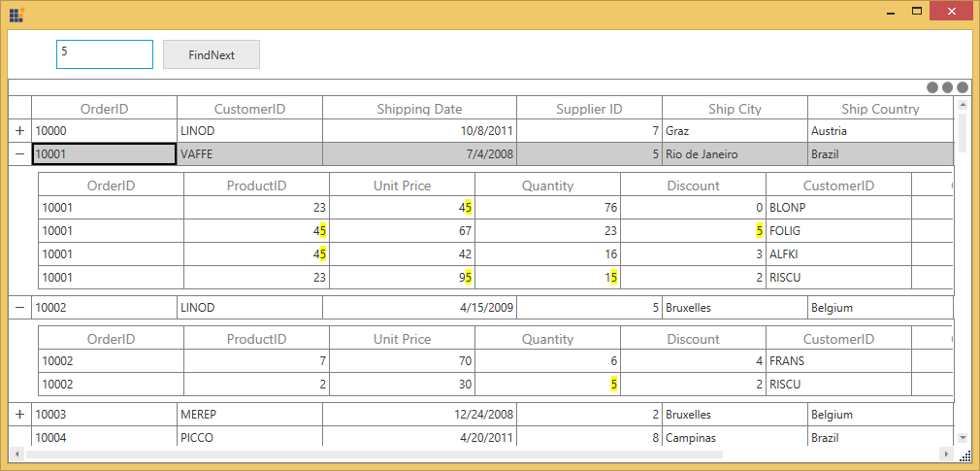Screen dimensions: 980x471
Task: Click the Unit Price 67 cell
Action: click(402, 230)
